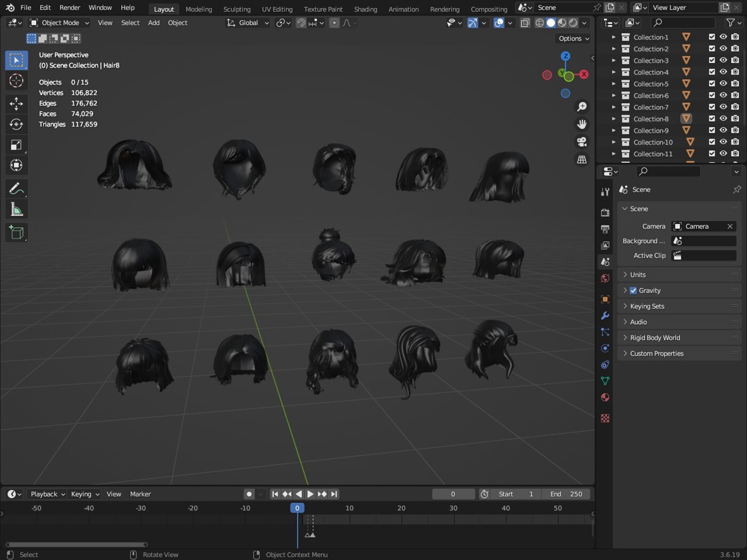The width and height of the screenshot is (747, 560).
Task: Pick the Add Cube tool
Action: [16, 233]
